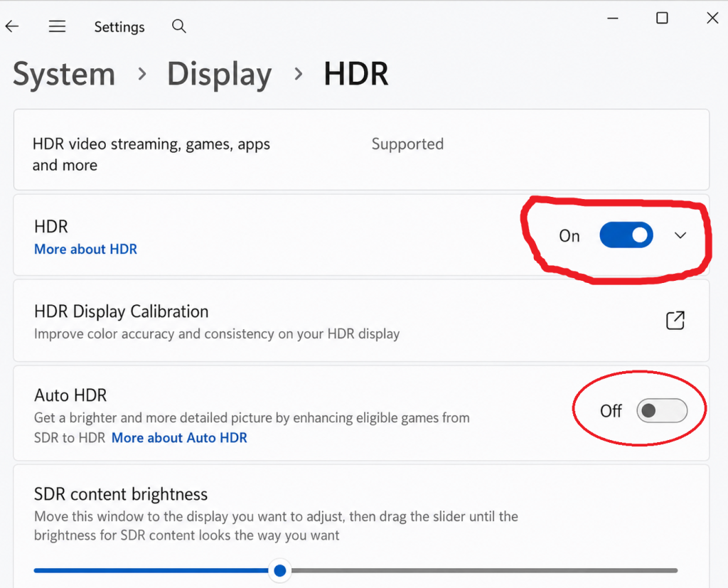Image resolution: width=728 pixels, height=588 pixels.
Task: Navigate to System in the breadcrumb
Action: coord(64,75)
